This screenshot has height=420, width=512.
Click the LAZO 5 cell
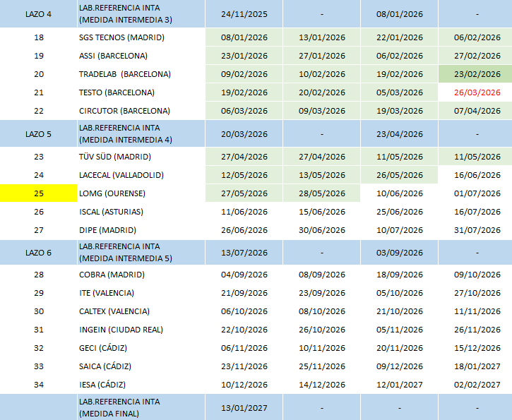[39, 134]
